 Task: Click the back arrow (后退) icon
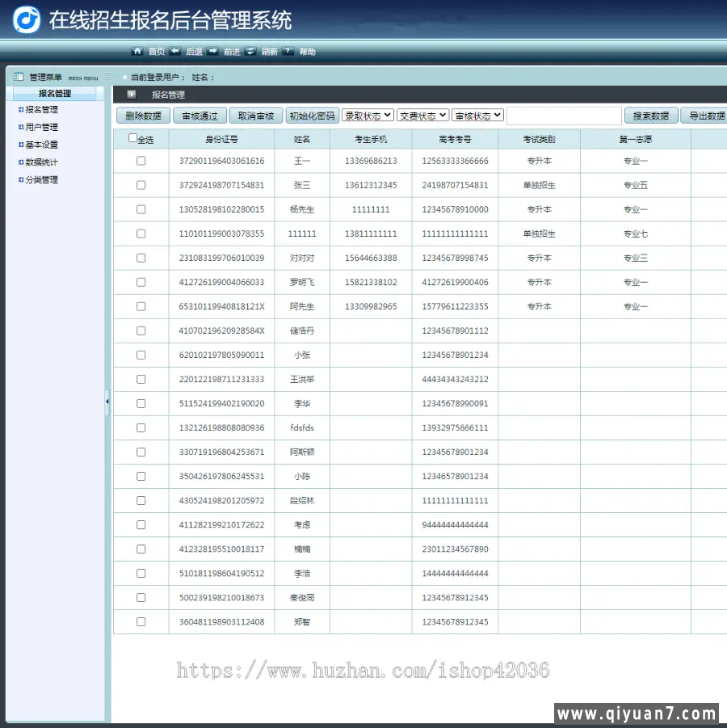point(175,51)
